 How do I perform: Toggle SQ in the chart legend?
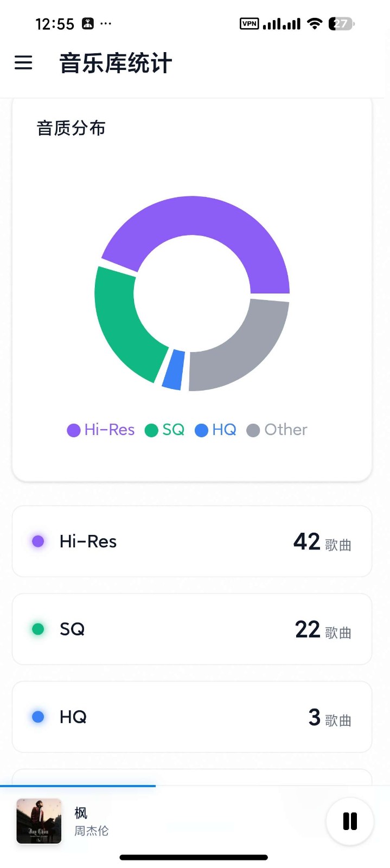[165, 430]
